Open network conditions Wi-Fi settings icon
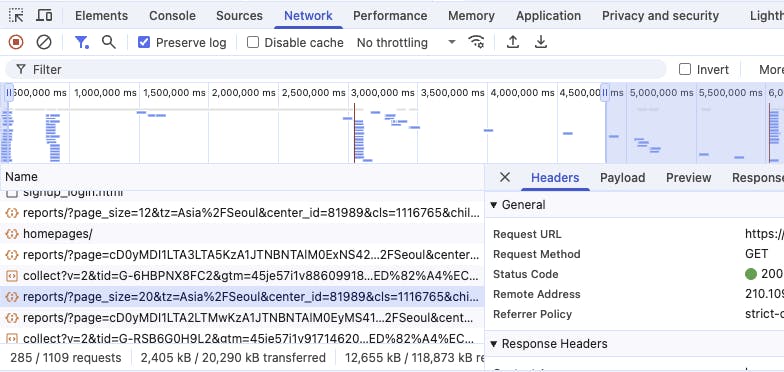 tap(476, 42)
